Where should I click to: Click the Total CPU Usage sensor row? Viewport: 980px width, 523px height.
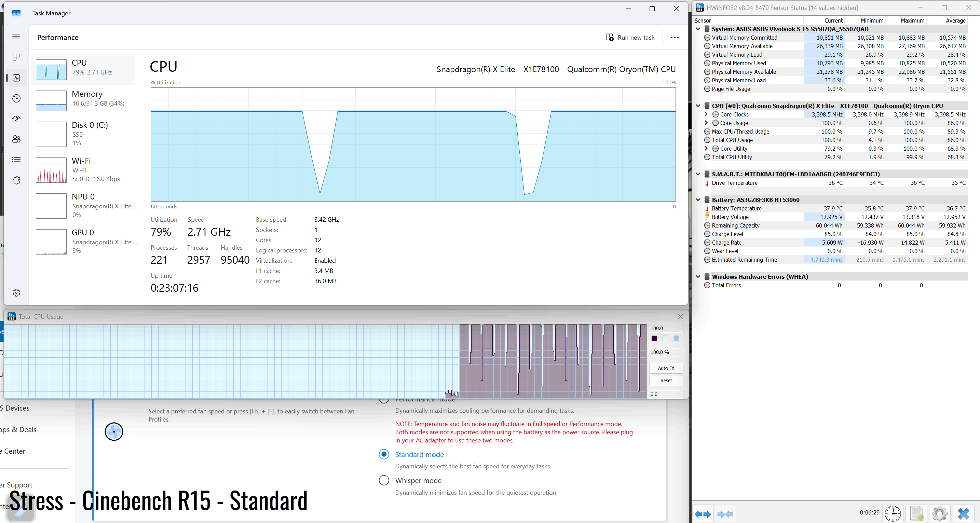835,140
